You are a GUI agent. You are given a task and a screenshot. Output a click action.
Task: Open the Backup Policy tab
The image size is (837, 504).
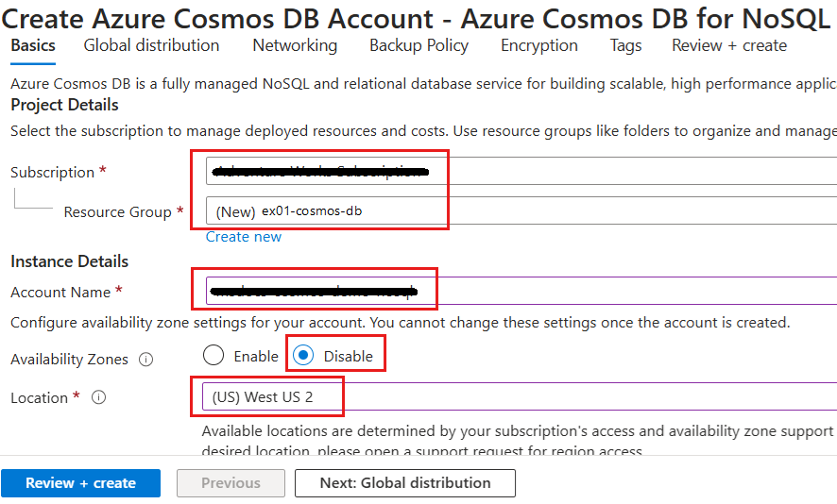click(418, 45)
